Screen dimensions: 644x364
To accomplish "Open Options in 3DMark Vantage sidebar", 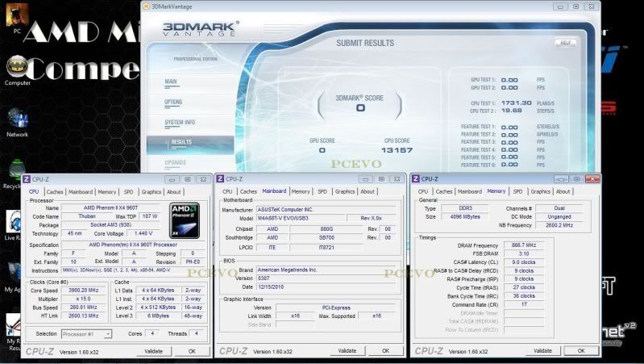I will coord(173,103).
